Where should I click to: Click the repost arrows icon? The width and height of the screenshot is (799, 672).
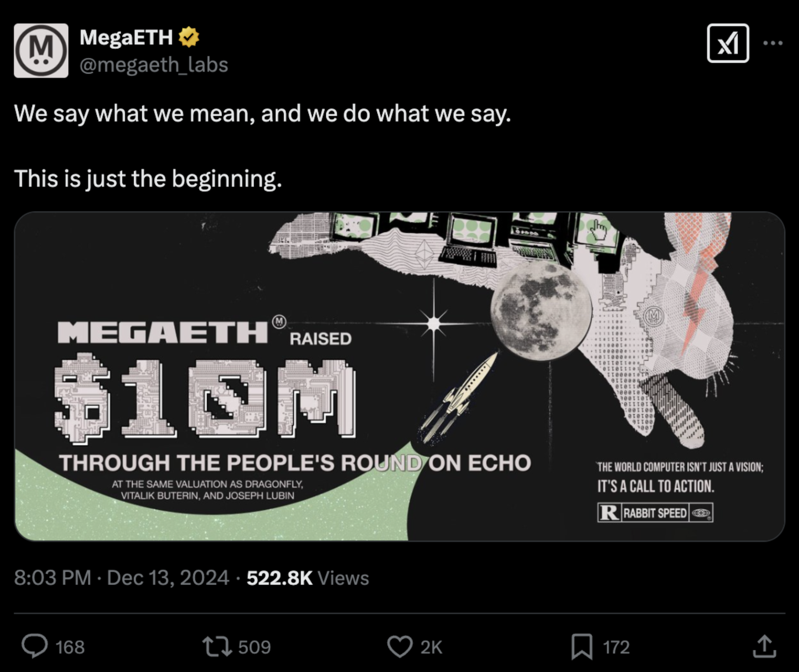pyautogui.click(x=217, y=646)
